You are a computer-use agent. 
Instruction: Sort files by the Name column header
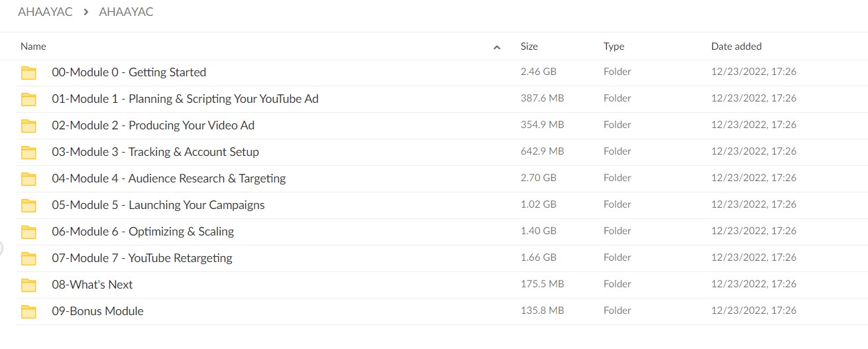(33, 46)
